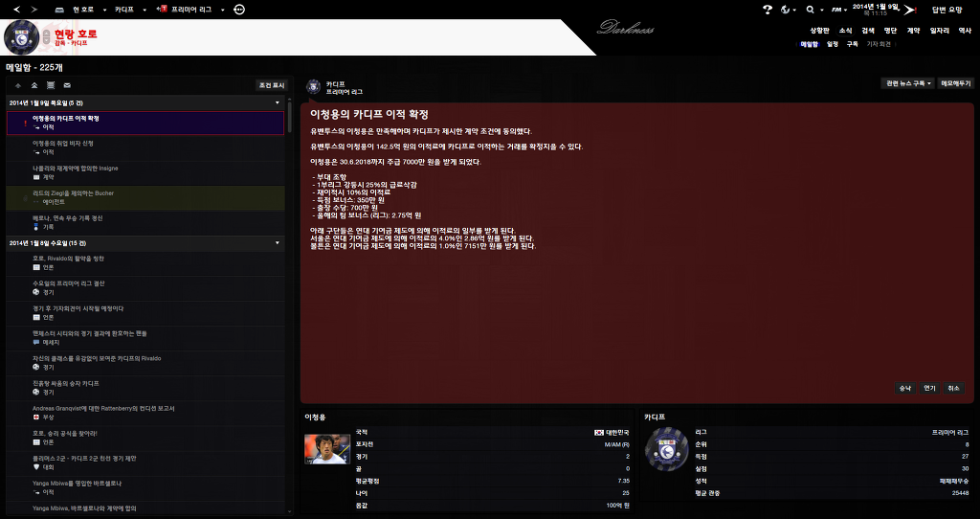Open the mail 호로, 승리 공식을 찾아라!
Image resolution: width=980 pixels, height=519 pixels.
(x=145, y=438)
